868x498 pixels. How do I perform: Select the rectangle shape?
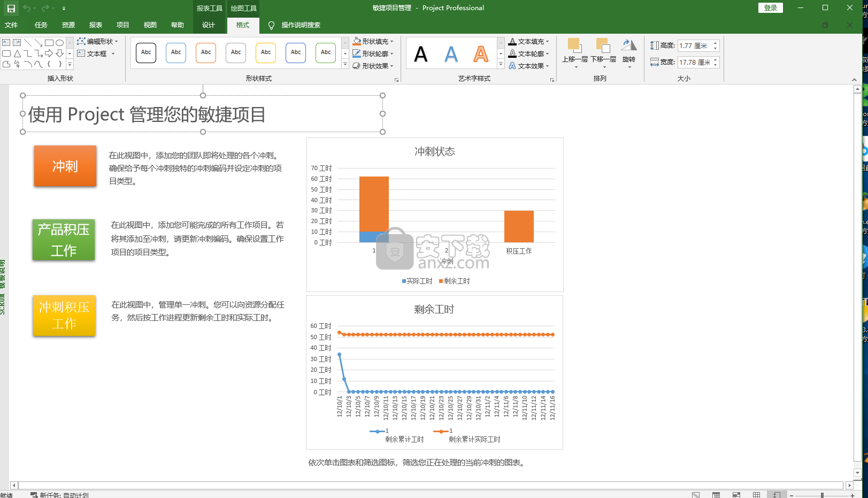click(49, 42)
